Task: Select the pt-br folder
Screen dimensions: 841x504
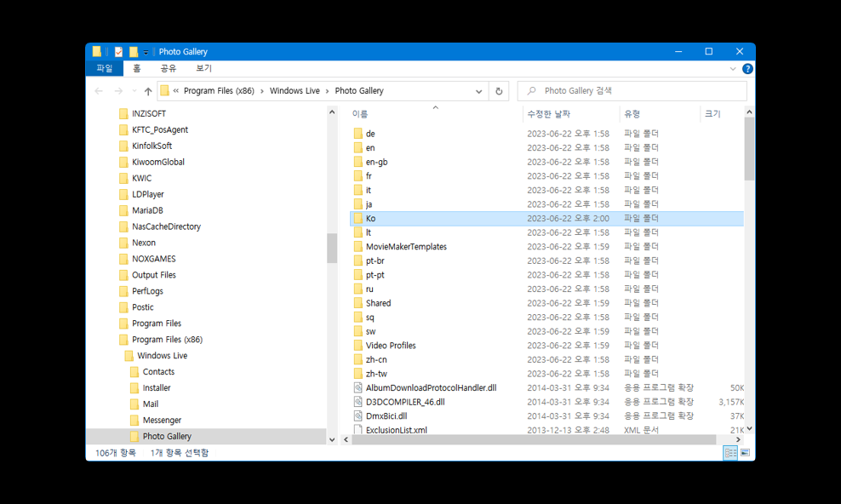Action: pyautogui.click(x=375, y=261)
